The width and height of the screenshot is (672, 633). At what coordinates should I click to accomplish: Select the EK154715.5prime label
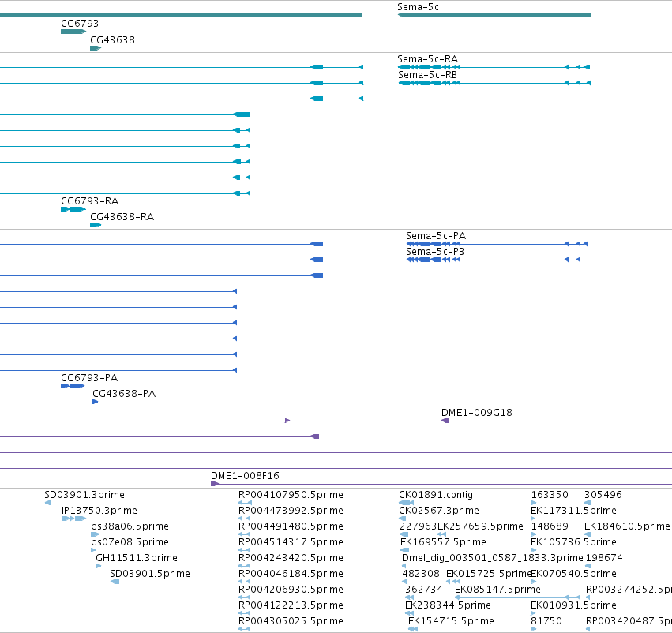451,620
